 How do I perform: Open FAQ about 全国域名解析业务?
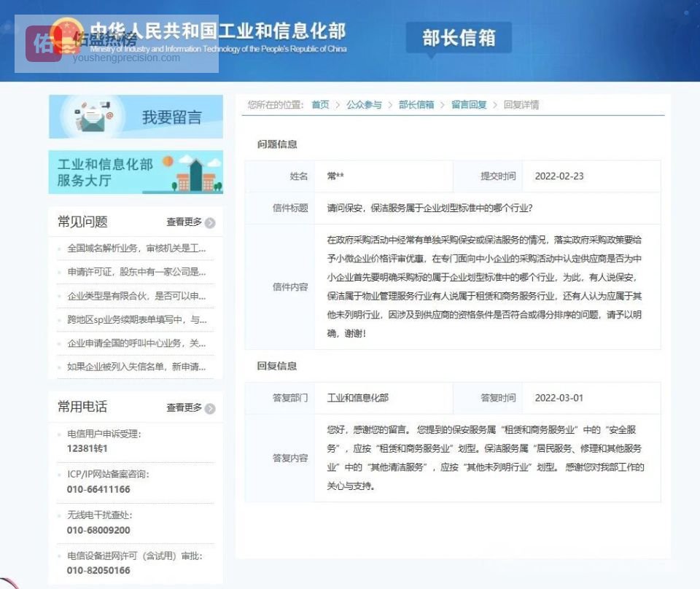(x=136, y=248)
